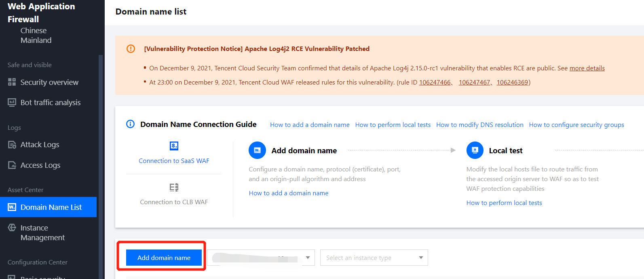This screenshot has height=279, width=644.
Task: Click the Domain Name List sidebar icon
Action: 12,207
